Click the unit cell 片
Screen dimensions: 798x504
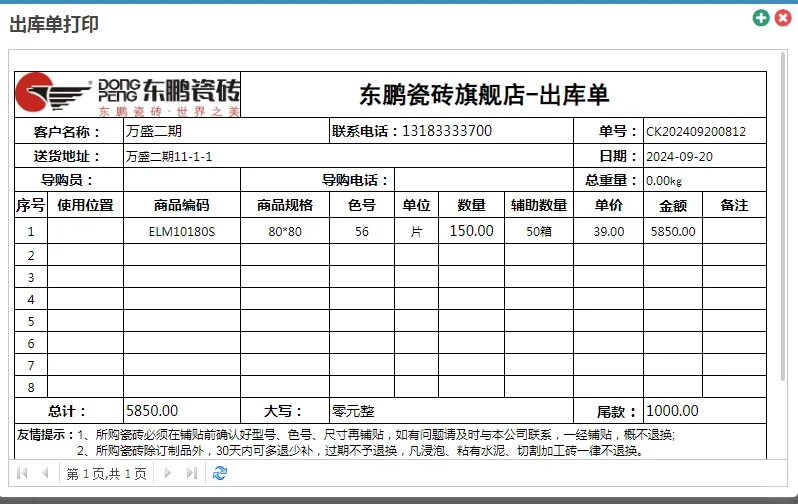point(416,232)
